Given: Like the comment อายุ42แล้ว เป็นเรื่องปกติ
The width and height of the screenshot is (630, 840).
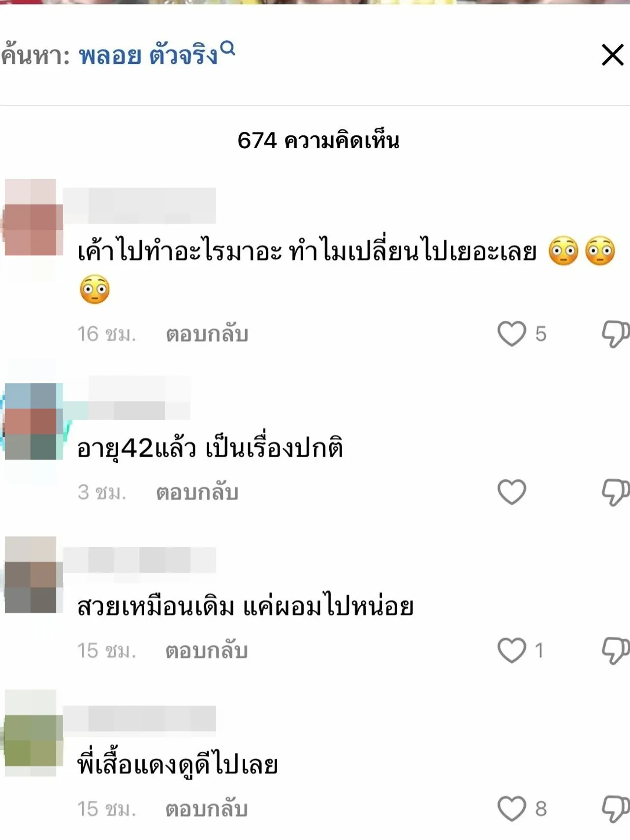Looking at the screenshot, I should [512, 492].
